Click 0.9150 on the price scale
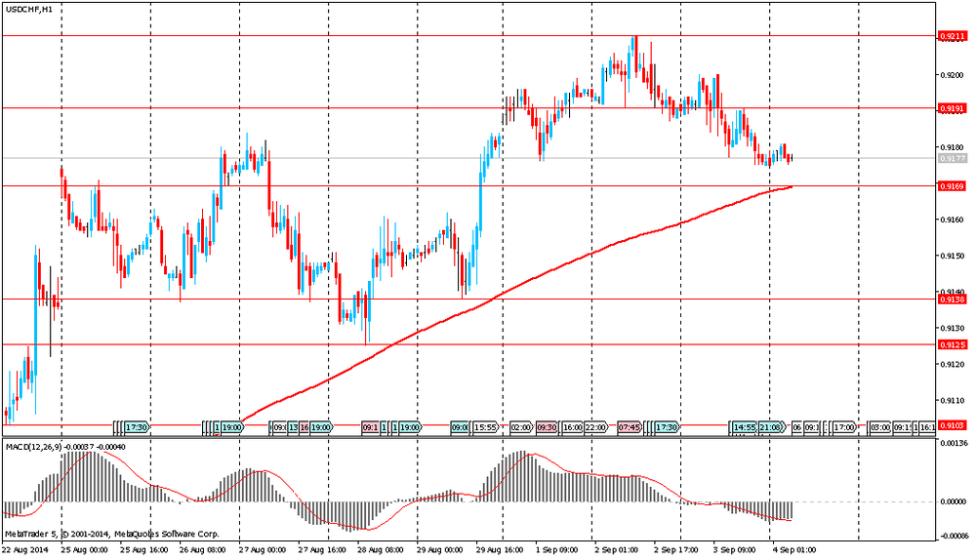This screenshot has width=976, height=560. pyautogui.click(x=953, y=256)
